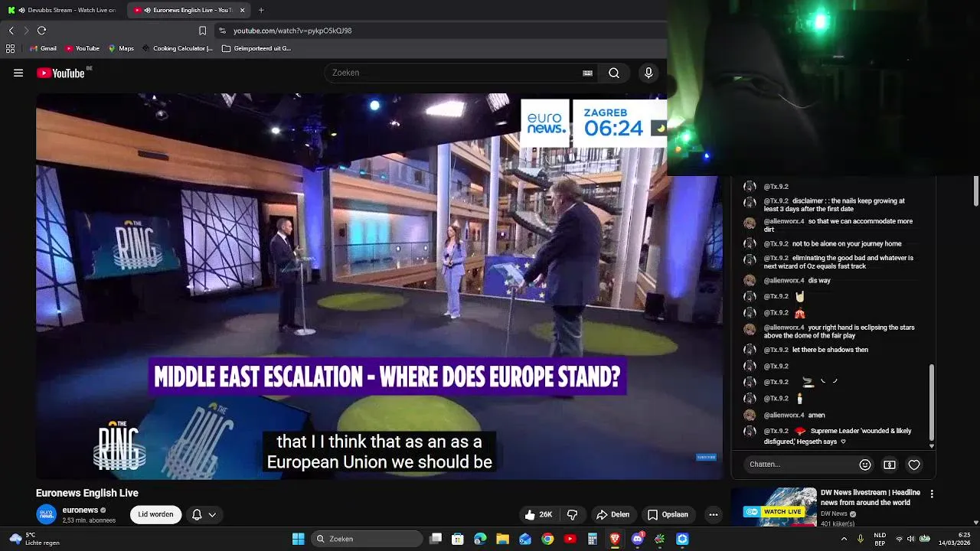Go to the YouTube home logo
980x551 pixels.
[60, 73]
